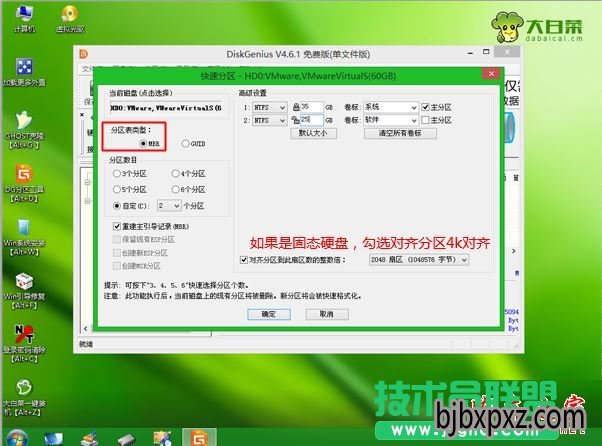Viewport: 602px width, 446px height.
Task: Choose the 3个分区 option
Action: [117, 173]
